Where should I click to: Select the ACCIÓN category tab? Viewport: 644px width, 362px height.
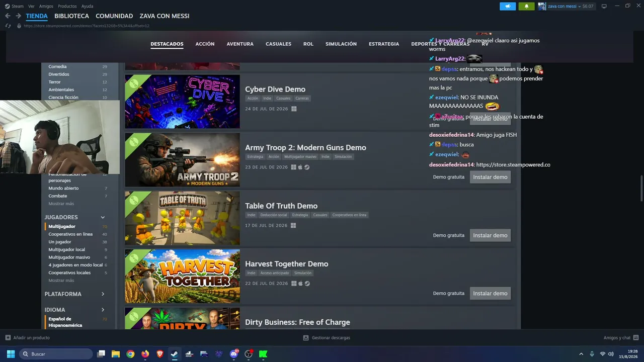205,44
